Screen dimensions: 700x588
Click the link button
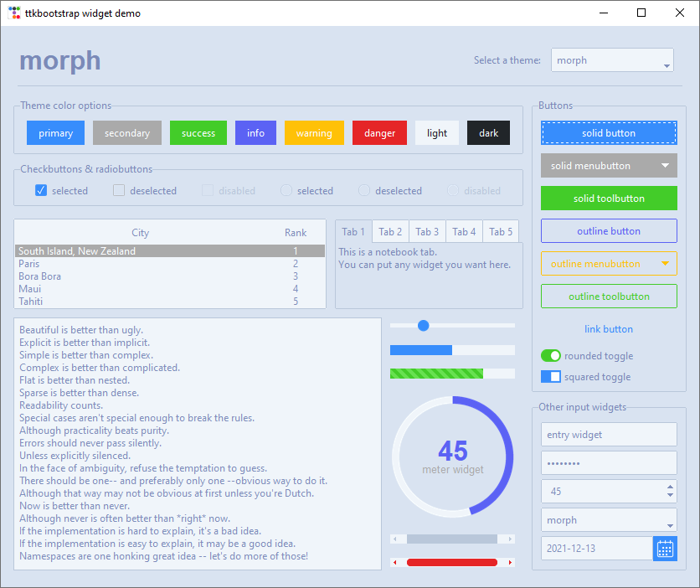(x=609, y=328)
